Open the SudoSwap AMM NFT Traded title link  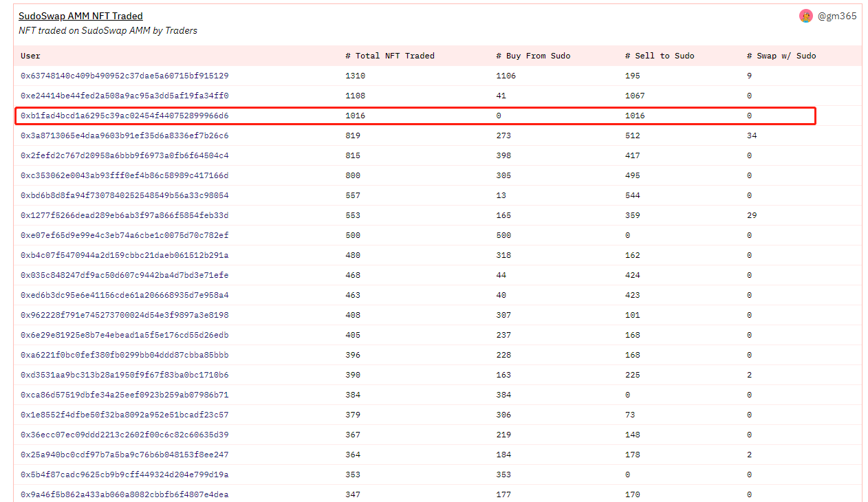point(80,16)
